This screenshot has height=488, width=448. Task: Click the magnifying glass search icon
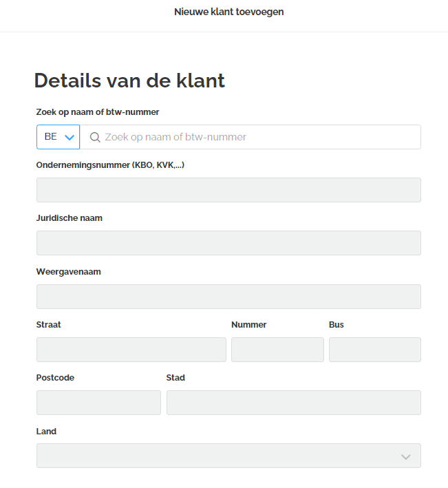(95, 137)
